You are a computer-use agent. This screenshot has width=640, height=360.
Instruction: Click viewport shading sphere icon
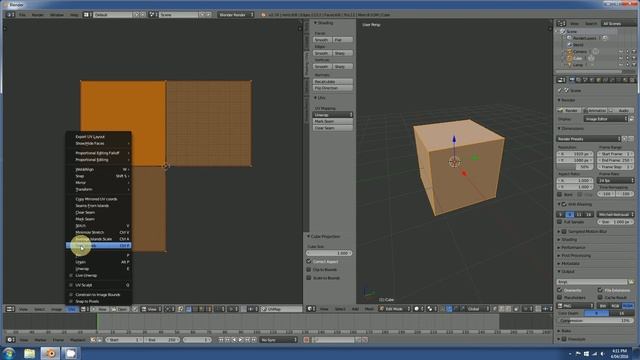coord(418,309)
